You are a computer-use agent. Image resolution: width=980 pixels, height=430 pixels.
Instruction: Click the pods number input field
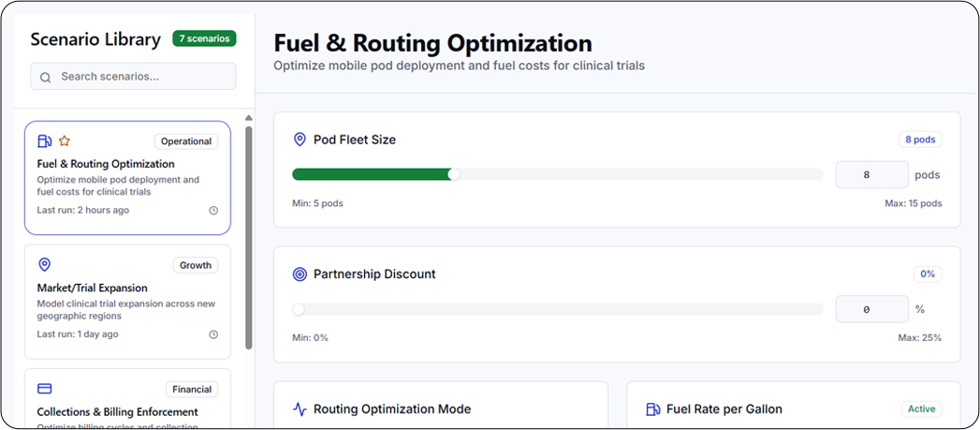click(870, 175)
